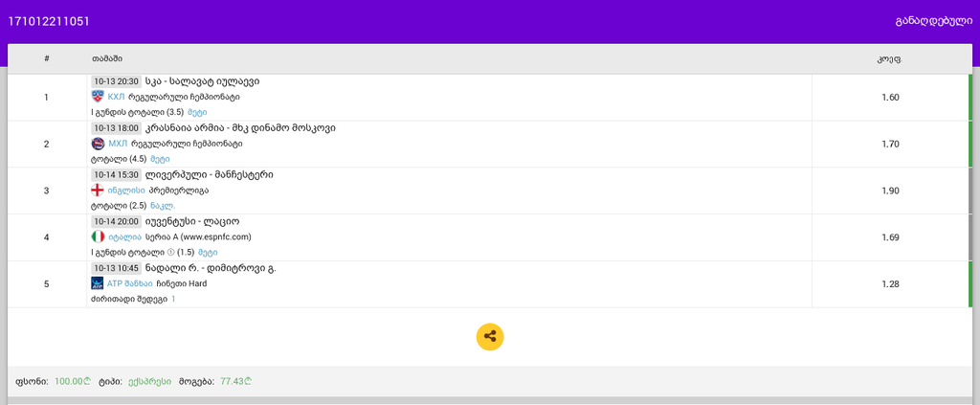Click the 10-13 10:45 date badge
980x405 pixels.
pos(116,268)
